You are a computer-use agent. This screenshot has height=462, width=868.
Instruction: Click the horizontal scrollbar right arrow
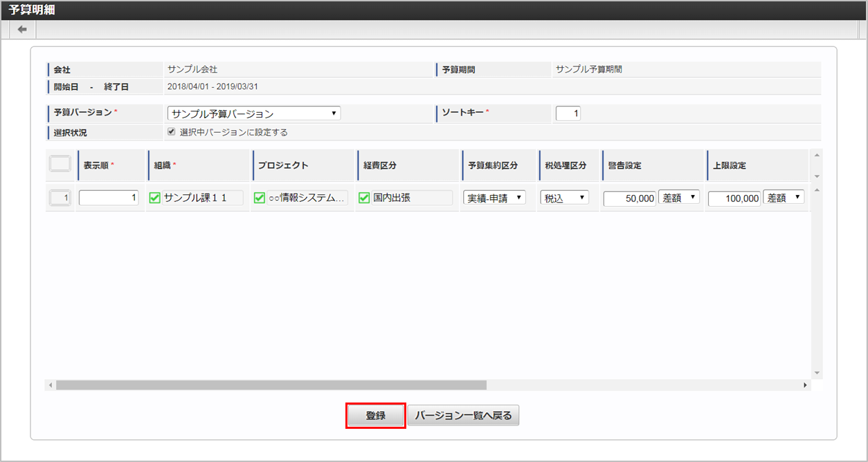pyautogui.click(x=805, y=385)
